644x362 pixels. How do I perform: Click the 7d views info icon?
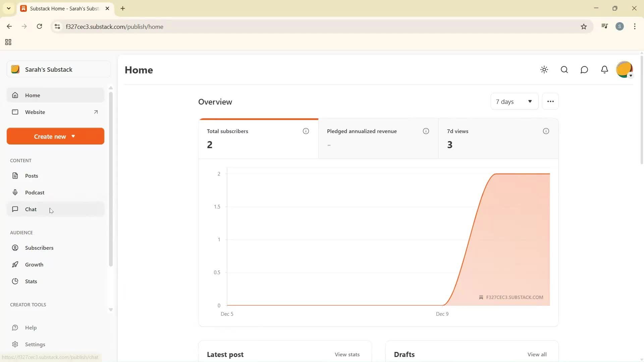click(546, 131)
